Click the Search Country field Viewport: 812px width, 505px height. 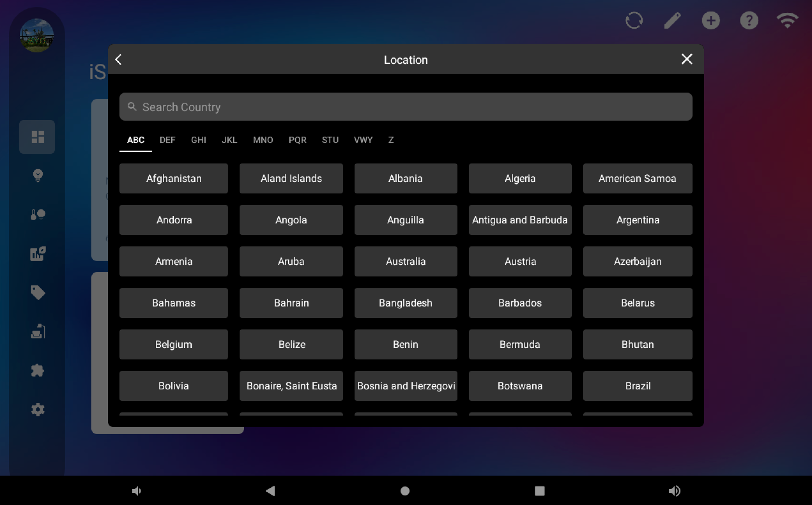[406, 107]
